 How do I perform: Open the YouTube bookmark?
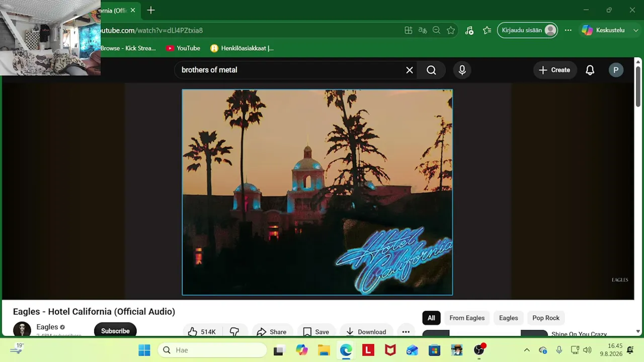point(183,48)
